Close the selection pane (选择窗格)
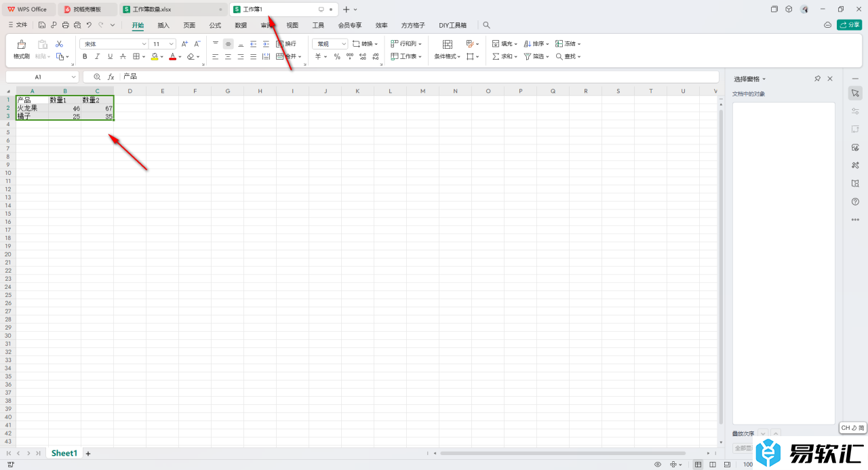868x470 pixels. pos(830,79)
